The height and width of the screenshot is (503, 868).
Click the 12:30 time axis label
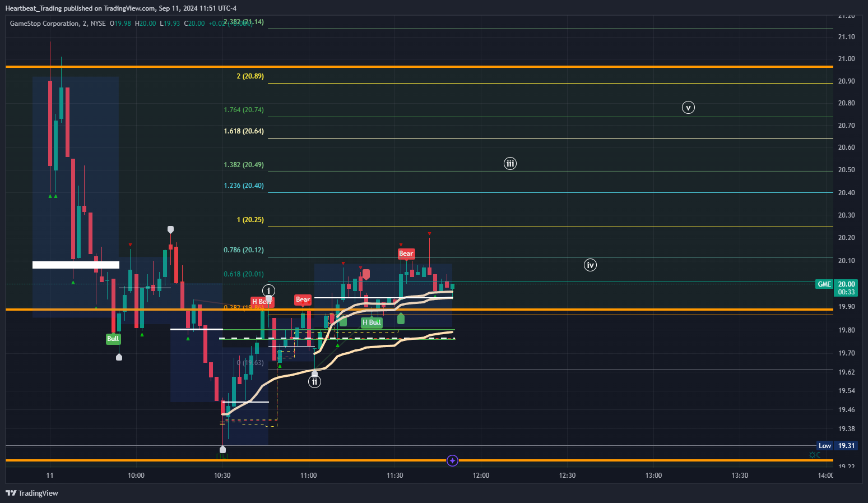pos(567,476)
